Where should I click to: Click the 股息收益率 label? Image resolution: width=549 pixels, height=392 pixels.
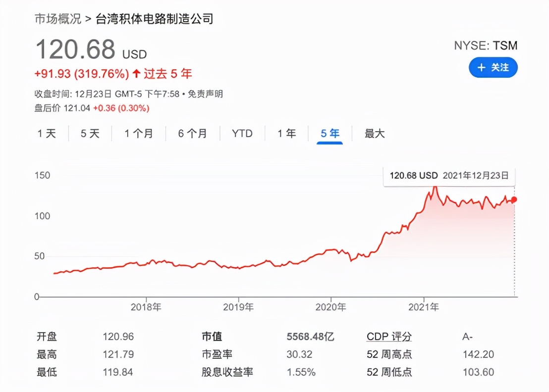pos(227,372)
